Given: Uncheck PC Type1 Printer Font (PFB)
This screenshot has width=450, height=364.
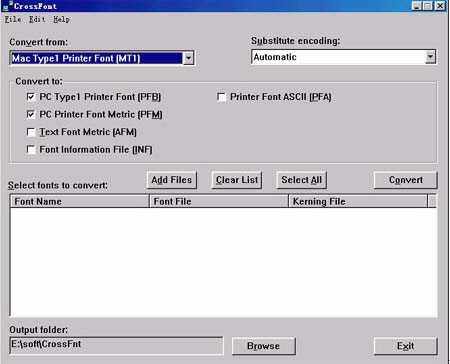Looking at the screenshot, I should [x=31, y=97].
